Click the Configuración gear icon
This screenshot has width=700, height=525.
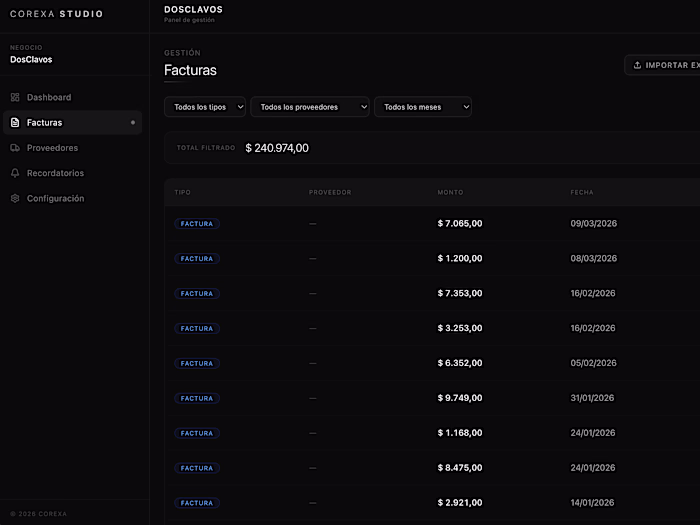point(15,198)
